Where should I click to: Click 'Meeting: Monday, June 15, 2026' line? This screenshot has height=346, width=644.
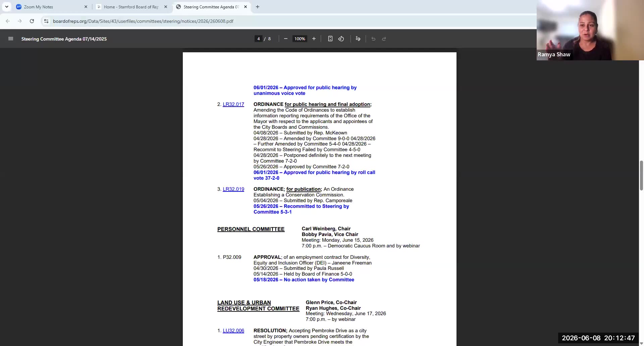pos(337,240)
